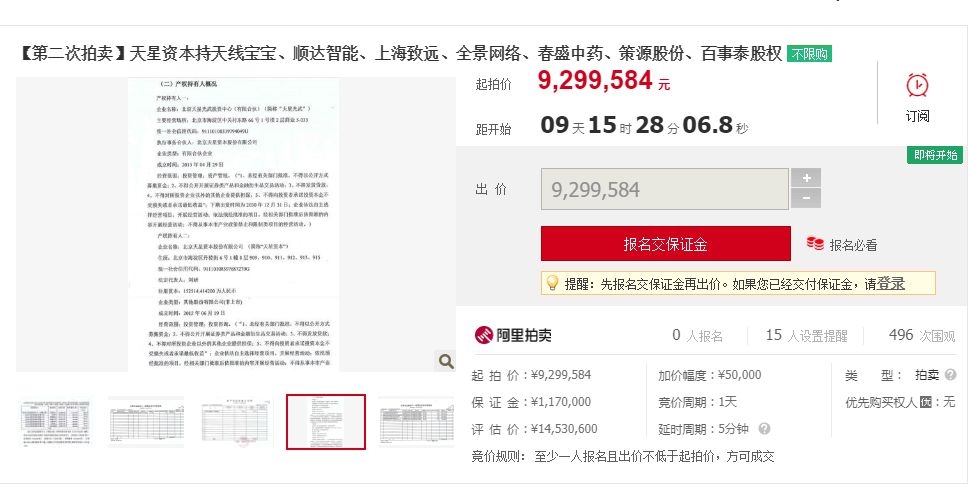
Task: Click the red coins icon beside 报名必看
Action: [x=815, y=243]
